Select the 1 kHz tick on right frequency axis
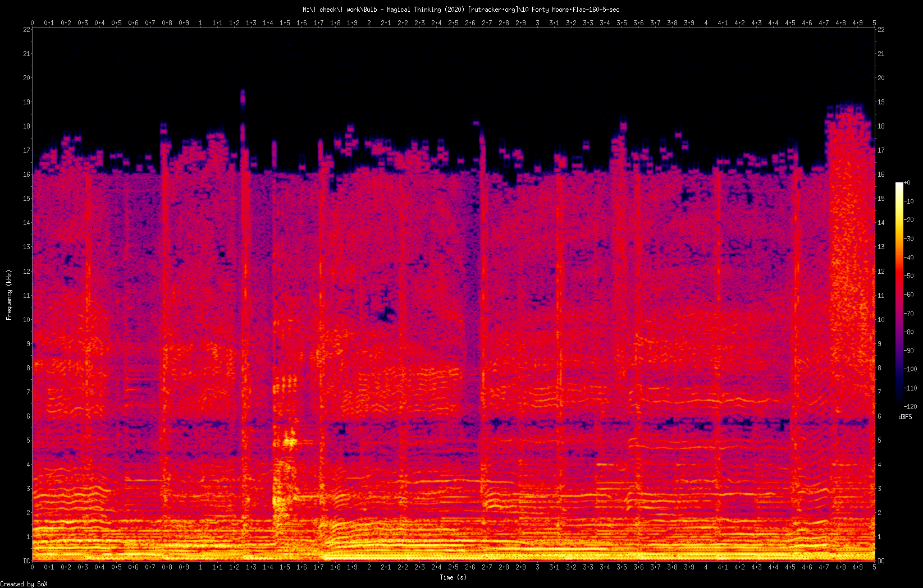Image resolution: width=923 pixels, height=588 pixels. (x=879, y=536)
